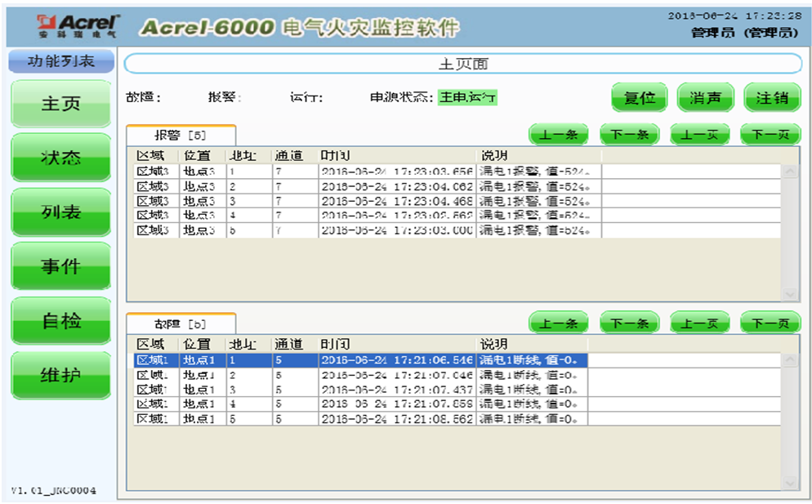The width and height of the screenshot is (812, 504).
Task: Click 注销 to log out
Action: [771, 98]
